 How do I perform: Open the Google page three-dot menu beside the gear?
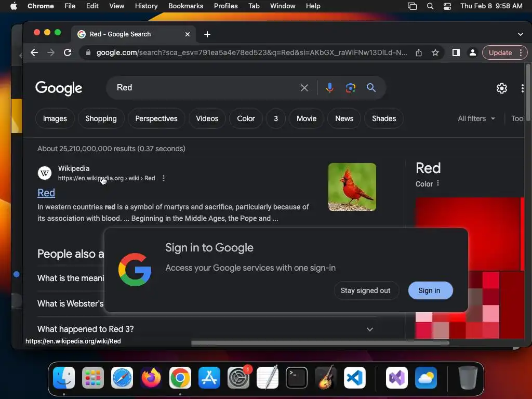pyautogui.click(x=522, y=88)
